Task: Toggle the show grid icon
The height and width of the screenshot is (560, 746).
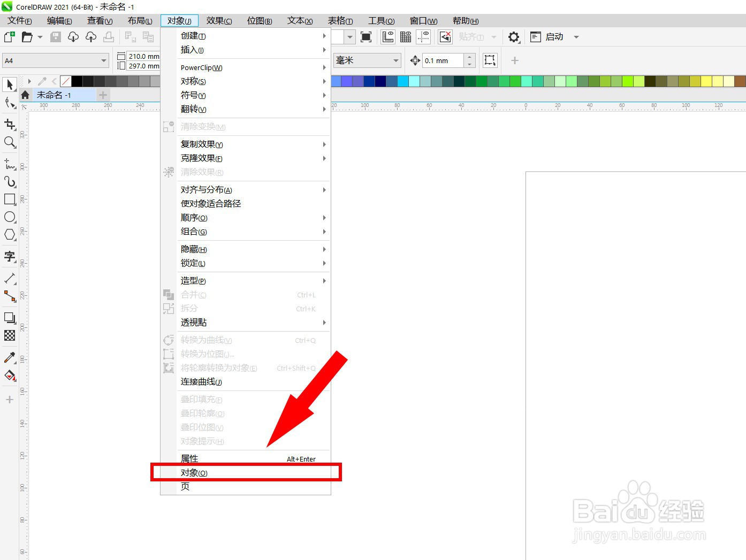Action: (x=406, y=37)
